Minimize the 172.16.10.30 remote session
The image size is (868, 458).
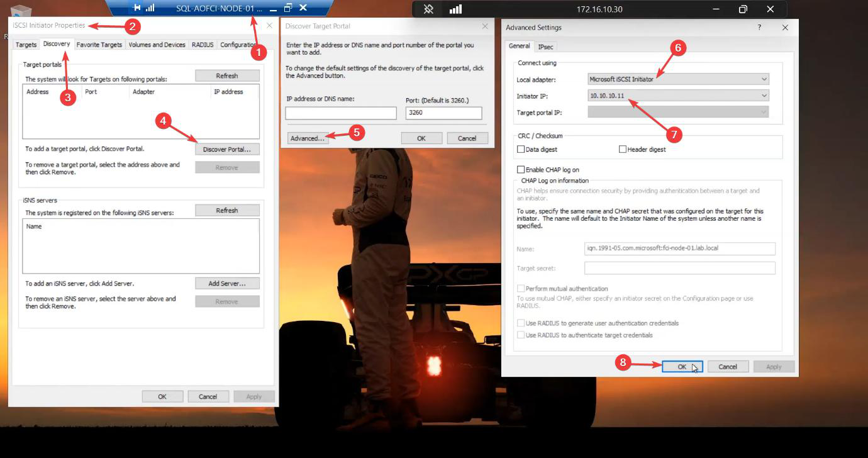tap(715, 9)
